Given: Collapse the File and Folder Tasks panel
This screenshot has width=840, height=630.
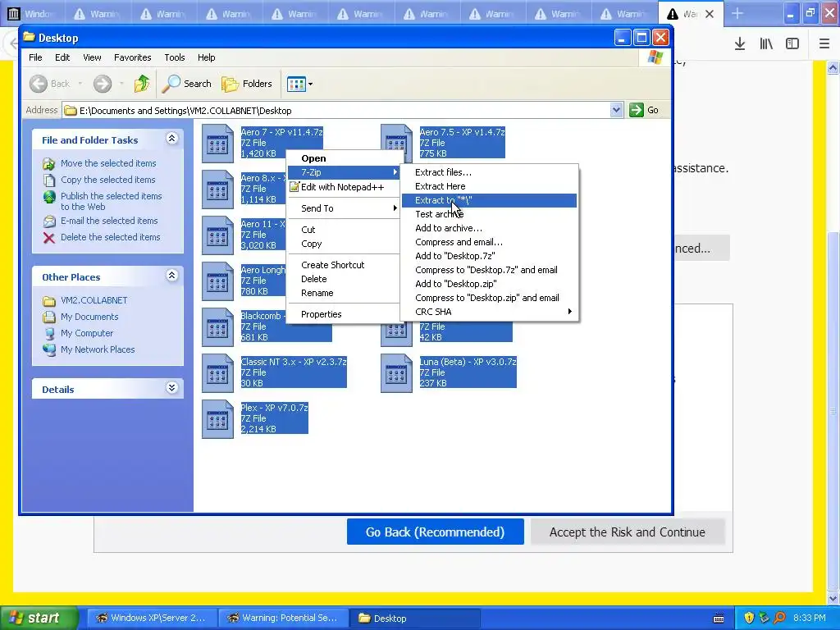Looking at the screenshot, I should click(x=171, y=139).
